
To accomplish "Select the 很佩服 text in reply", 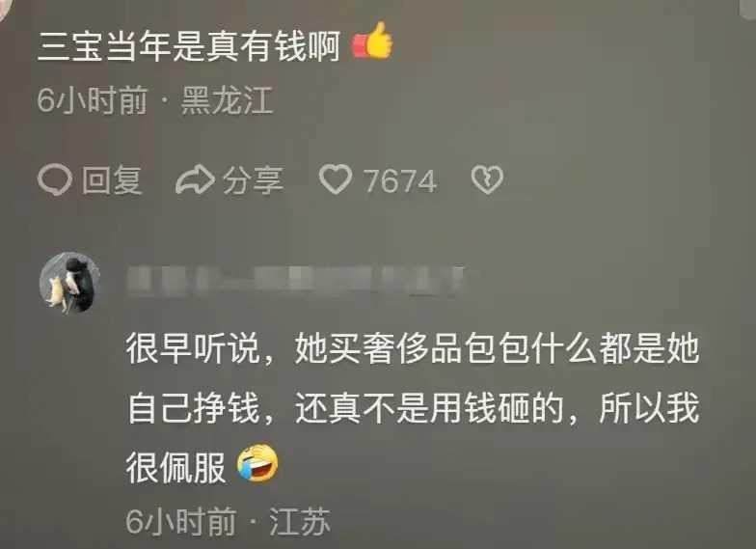I will coord(175,467).
